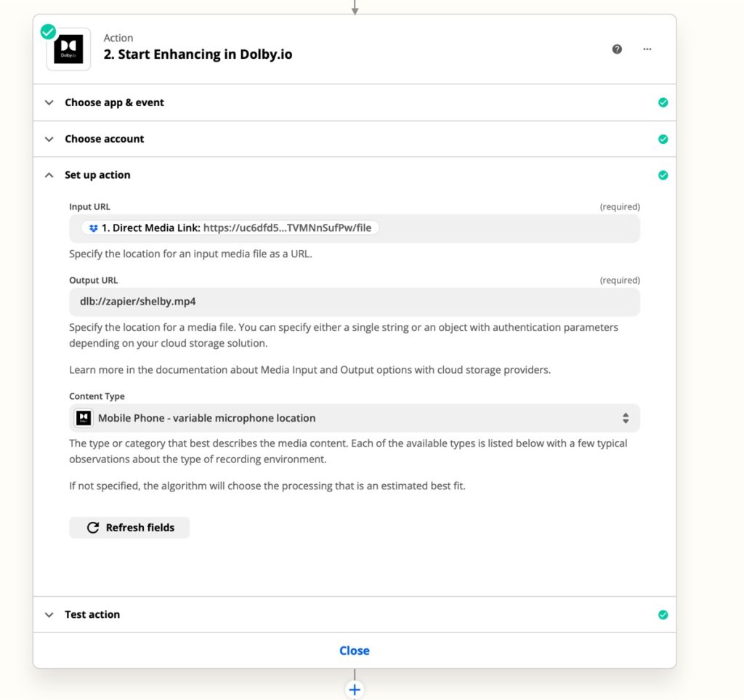Viewport: 744px width, 700px height.
Task: Click the '(required)' text beside Input URL
Action: (620, 207)
